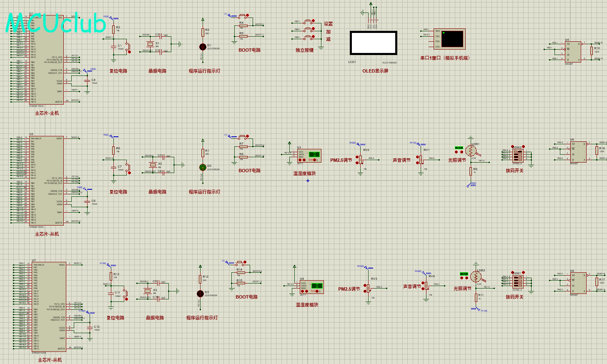Click the 声音调节 label beside RV4
Image resolution: width=607 pixels, height=364 pixels.
point(412,286)
